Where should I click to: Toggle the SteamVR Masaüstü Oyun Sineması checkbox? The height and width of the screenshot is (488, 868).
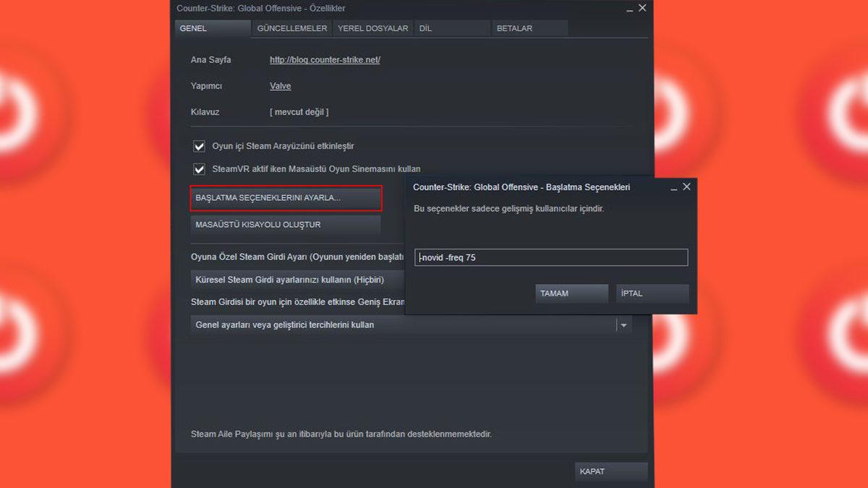[x=198, y=169]
